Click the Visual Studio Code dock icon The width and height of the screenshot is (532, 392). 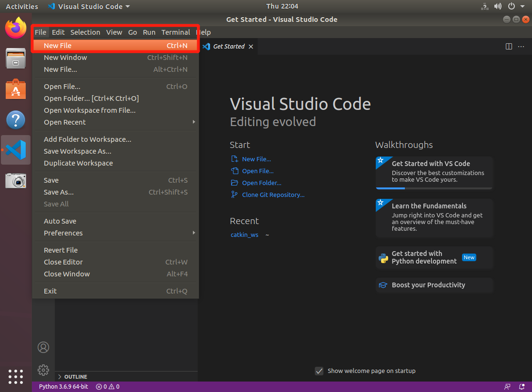[x=16, y=150]
